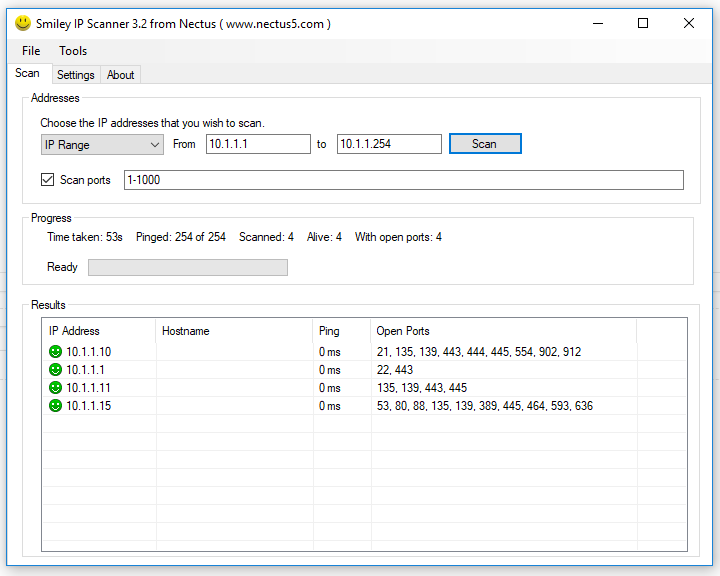Screen dimensions: 720x576
Task: Uncheck the Scan ports checkbox
Action: tap(47, 180)
